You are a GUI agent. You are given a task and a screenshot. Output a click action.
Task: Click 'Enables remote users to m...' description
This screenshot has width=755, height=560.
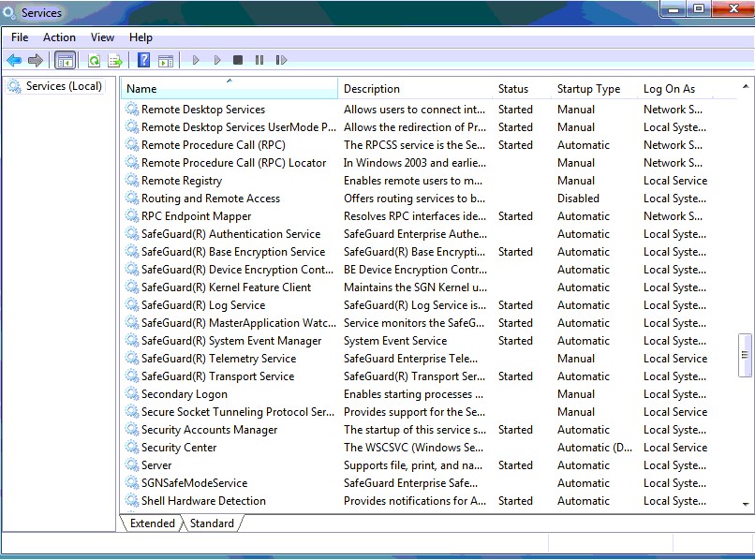413,181
